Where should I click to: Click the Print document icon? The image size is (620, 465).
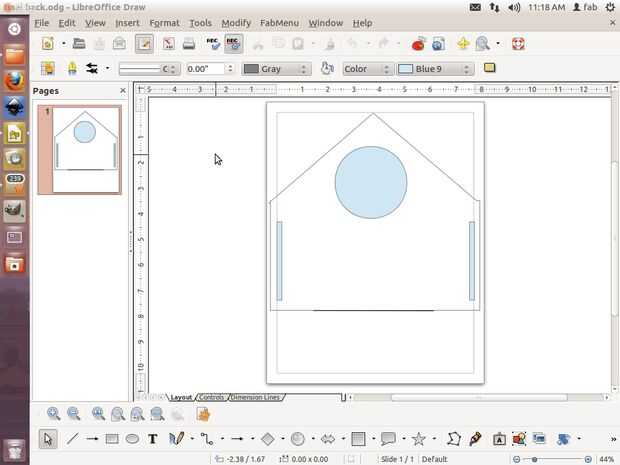[189, 44]
